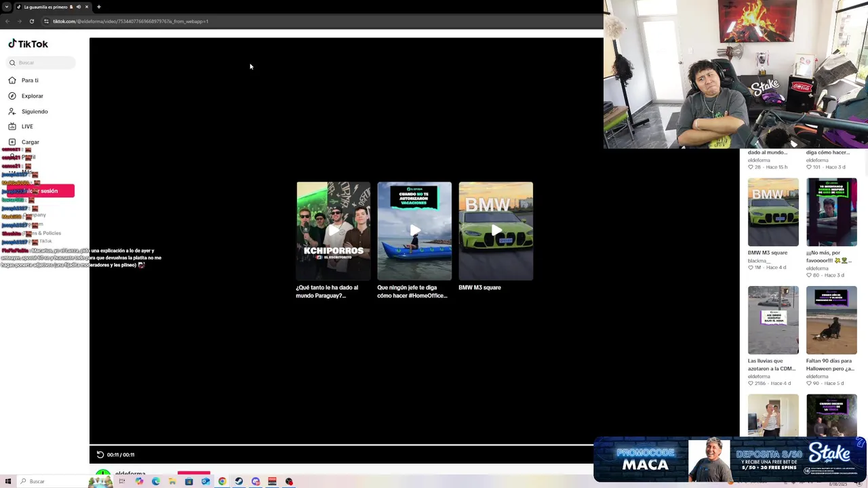Reload the page with the refresh button
Image resolution: width=868 pixels, height=488 pixels.
click(31, 21)
